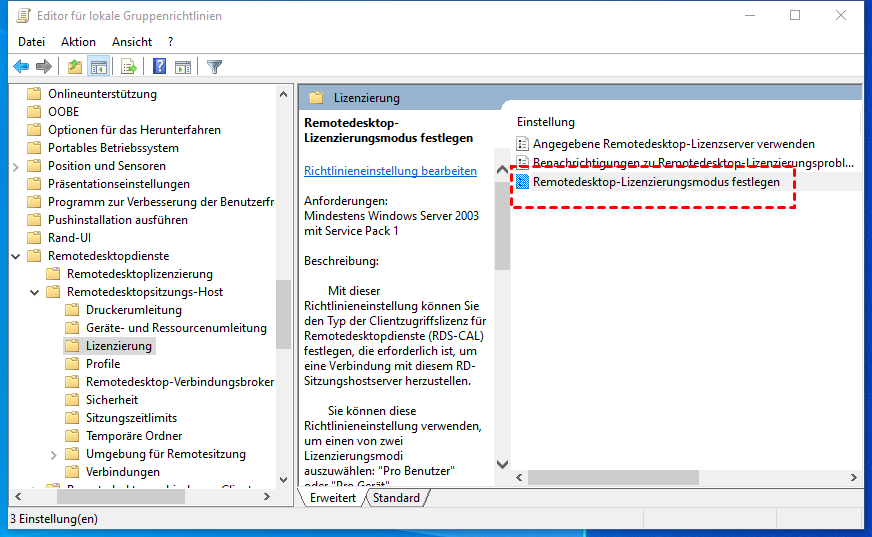
Task: Open Help via the question mark icon
Action: point(159,67)
